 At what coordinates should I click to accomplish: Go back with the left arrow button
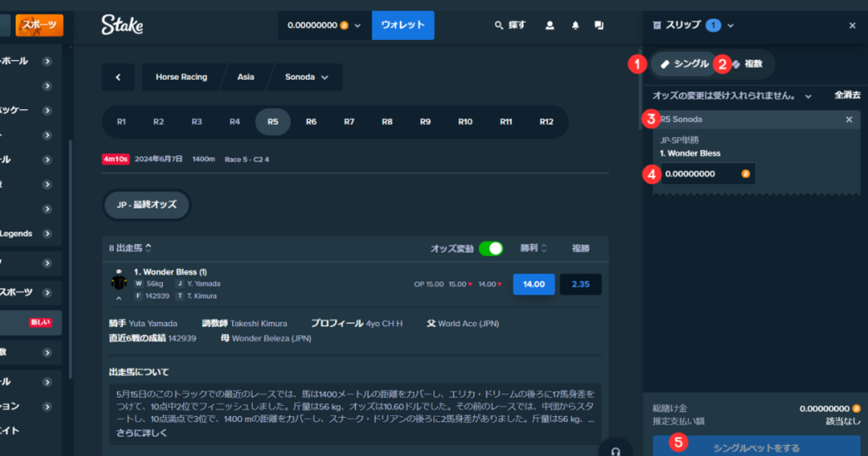tap(118, 77)
